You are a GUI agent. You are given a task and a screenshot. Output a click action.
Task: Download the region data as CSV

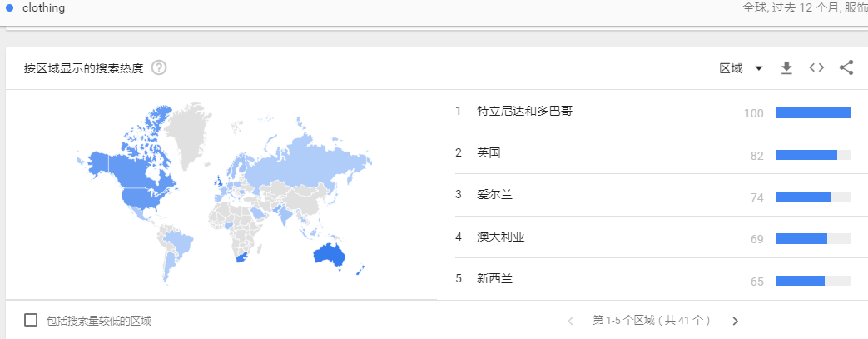786,68
